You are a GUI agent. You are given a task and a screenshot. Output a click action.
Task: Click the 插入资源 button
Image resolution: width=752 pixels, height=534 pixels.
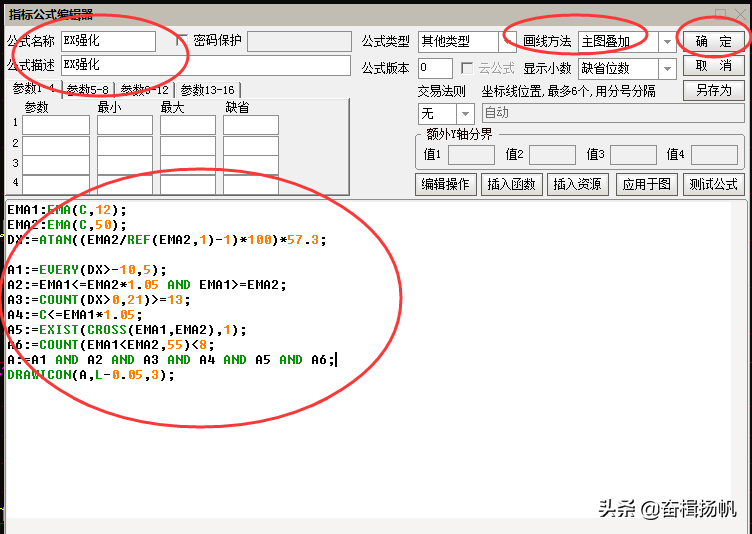[x=577, y=184]
